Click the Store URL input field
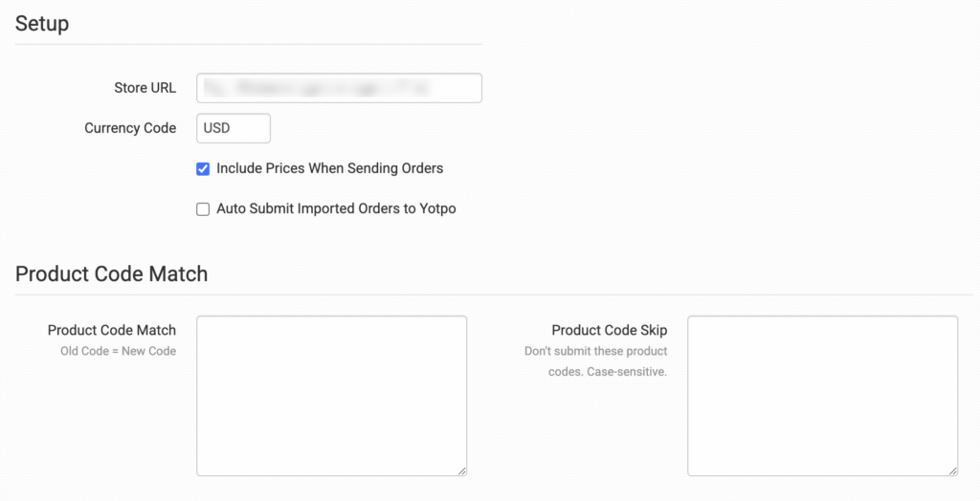The height and width of the screenshot is (501, 980). pos(339,88)
